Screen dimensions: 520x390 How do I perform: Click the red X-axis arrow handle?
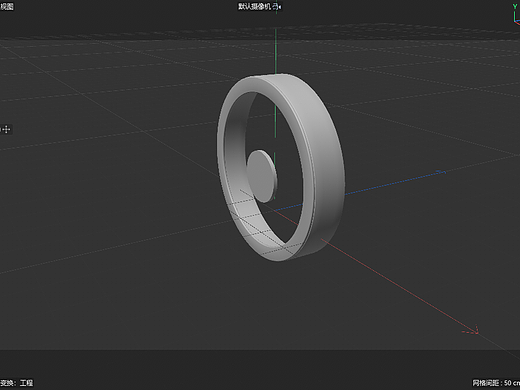pyautogui.click(x=472, y=330)
